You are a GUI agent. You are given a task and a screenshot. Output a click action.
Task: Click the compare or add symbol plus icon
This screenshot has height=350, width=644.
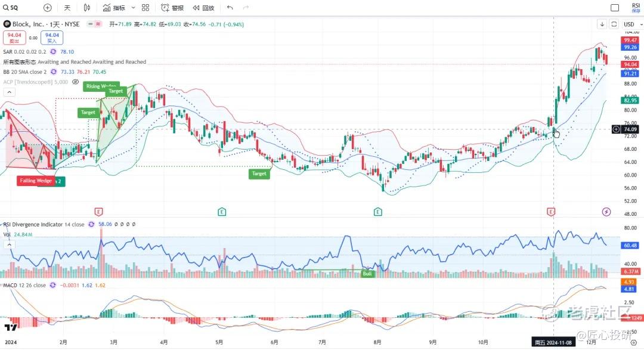[x=48, y=8]
